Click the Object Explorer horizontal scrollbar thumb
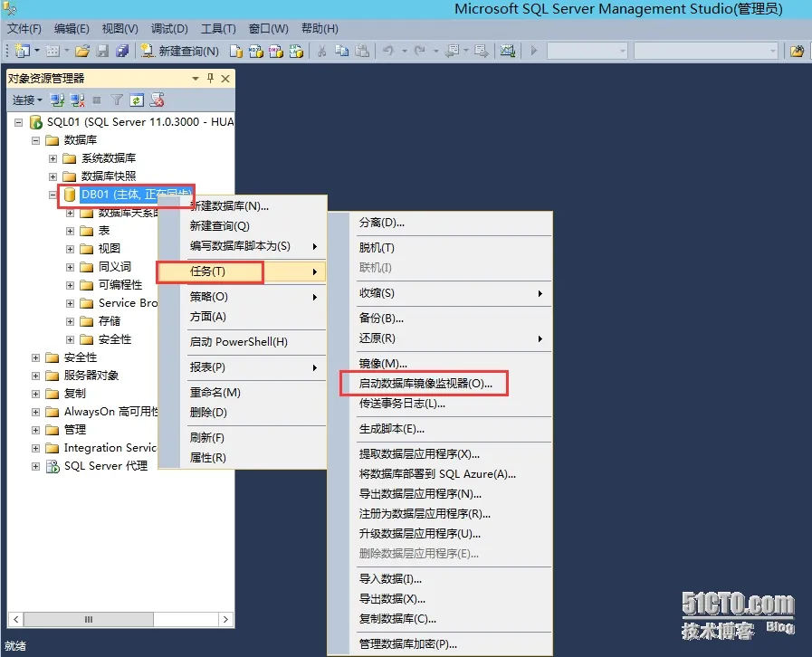 coord(88,619)
